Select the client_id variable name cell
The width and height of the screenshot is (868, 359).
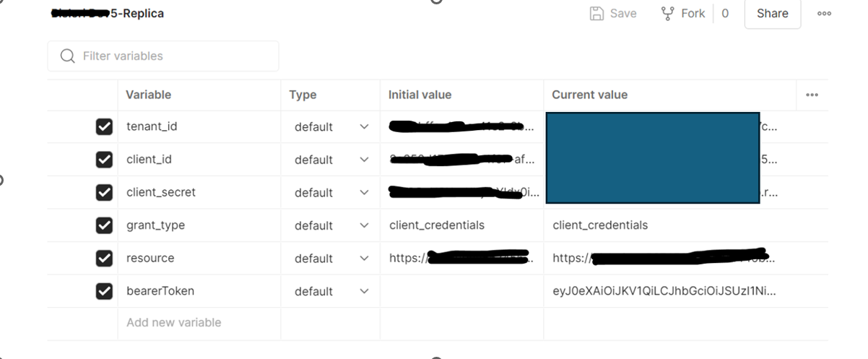tap(199, 160)
